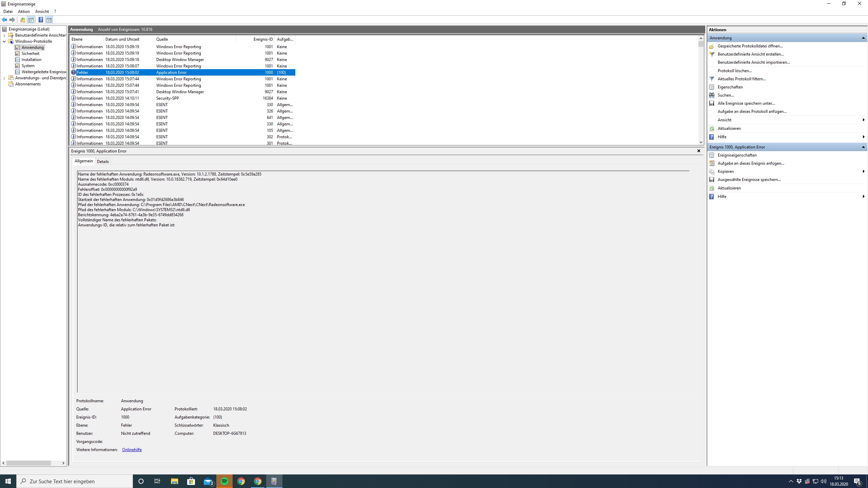
Task: Click the filter icon for 'Aktuelles Protokoll filtern'
Action: coord(712,79)
